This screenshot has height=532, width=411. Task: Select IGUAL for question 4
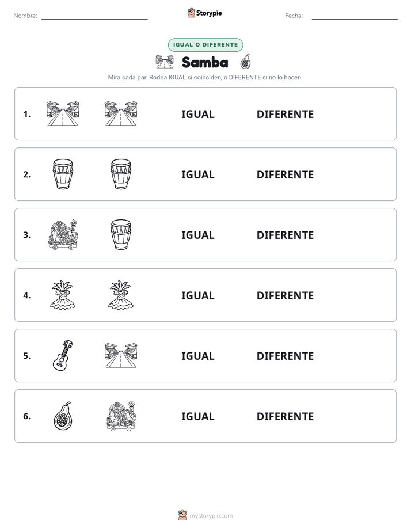pos(197,295)
